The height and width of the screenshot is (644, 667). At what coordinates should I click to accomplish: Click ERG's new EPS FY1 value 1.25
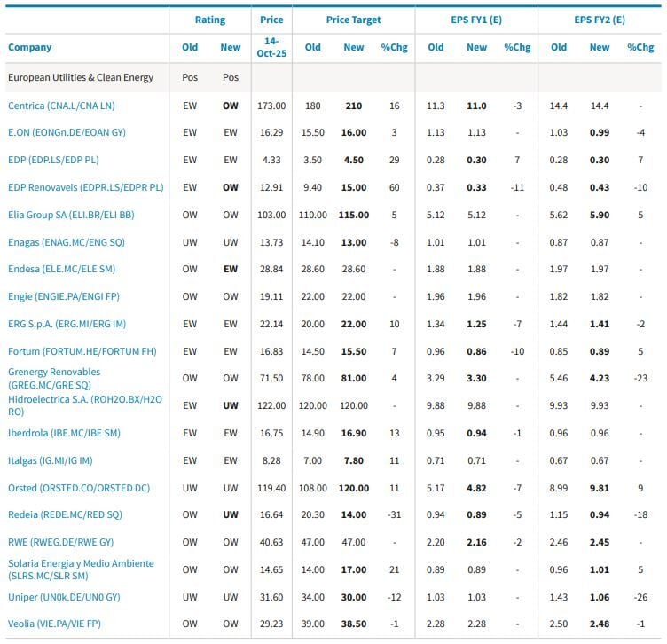pos(476,324)
